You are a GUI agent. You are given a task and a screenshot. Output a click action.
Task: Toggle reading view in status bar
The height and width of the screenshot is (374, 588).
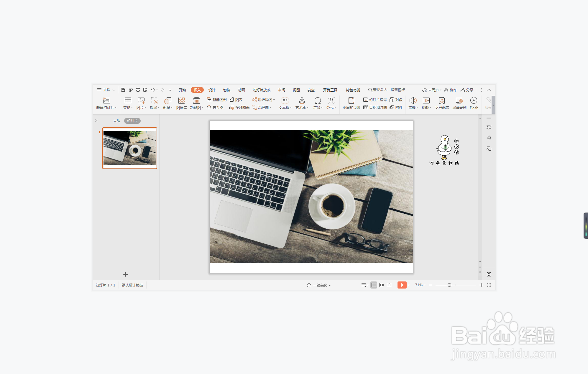[x=389, y=285]
